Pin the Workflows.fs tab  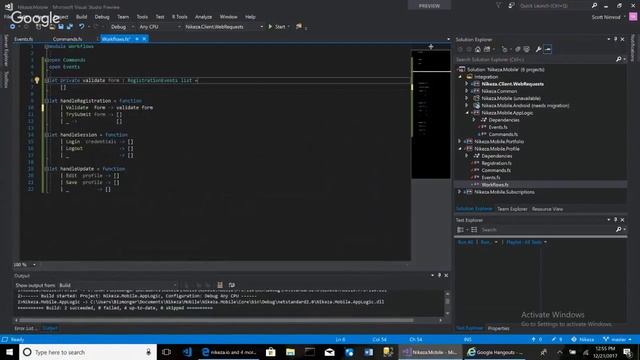pyautogui.click(x=137, y=39)
